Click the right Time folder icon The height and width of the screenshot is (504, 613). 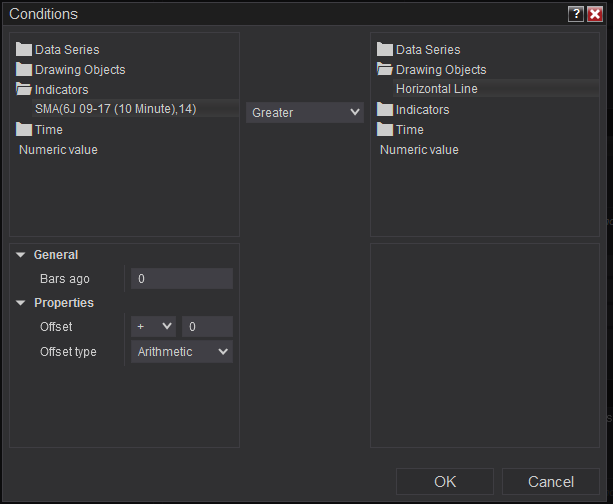[x=385, y=130]
